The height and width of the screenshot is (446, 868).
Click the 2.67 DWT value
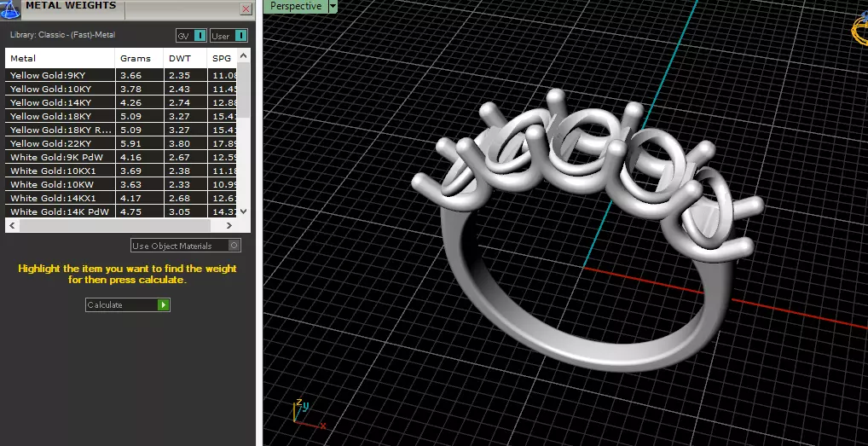click(179, 157)
